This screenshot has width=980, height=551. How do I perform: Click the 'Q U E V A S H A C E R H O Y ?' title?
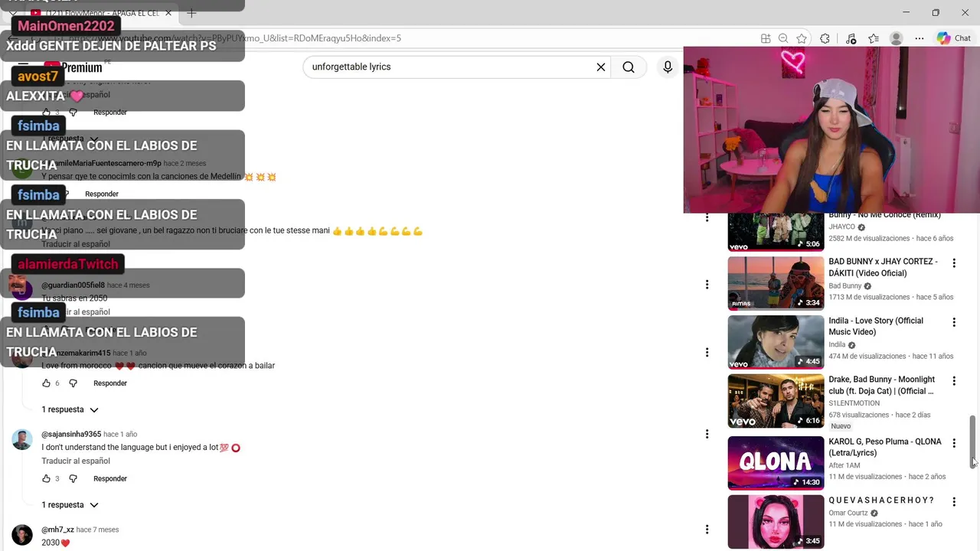click(881, 500)
